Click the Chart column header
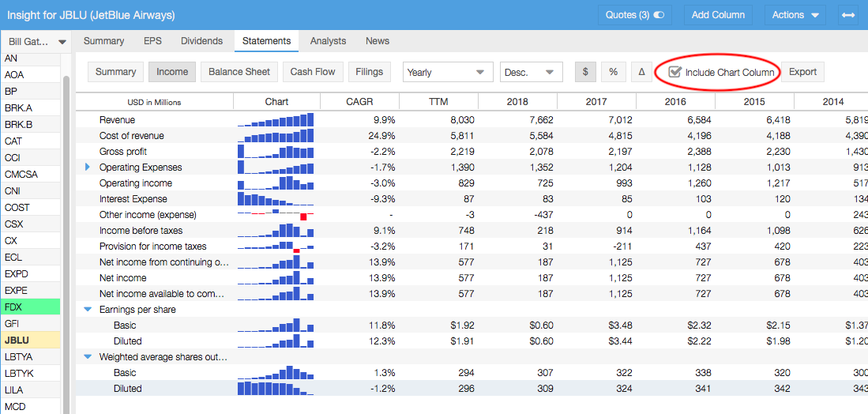 click(276, 102)
